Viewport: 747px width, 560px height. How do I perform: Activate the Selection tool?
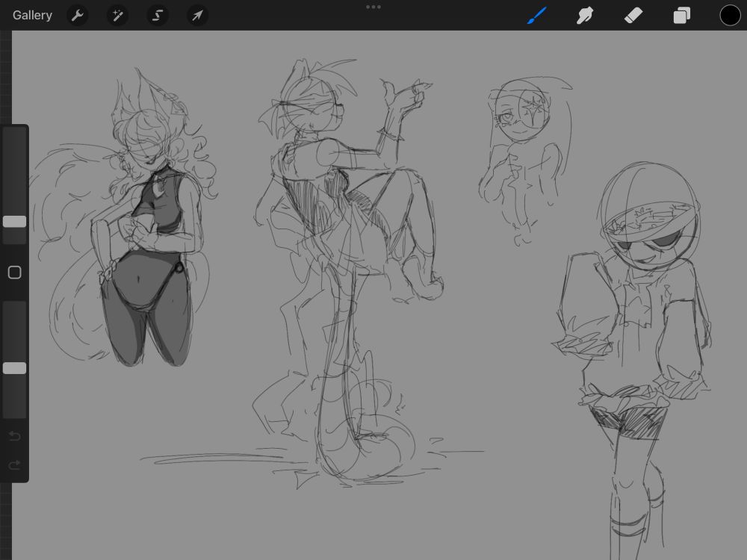point(157,15)
